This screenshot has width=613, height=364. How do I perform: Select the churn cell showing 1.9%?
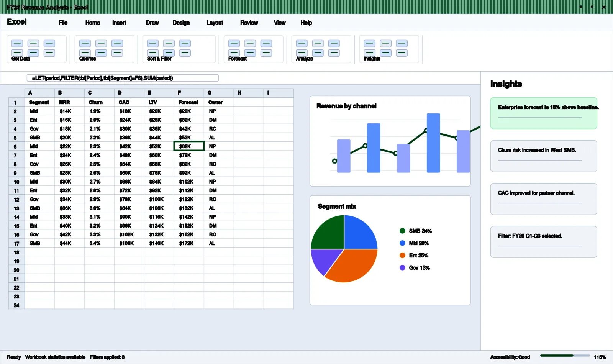click(x=99, y=111)
